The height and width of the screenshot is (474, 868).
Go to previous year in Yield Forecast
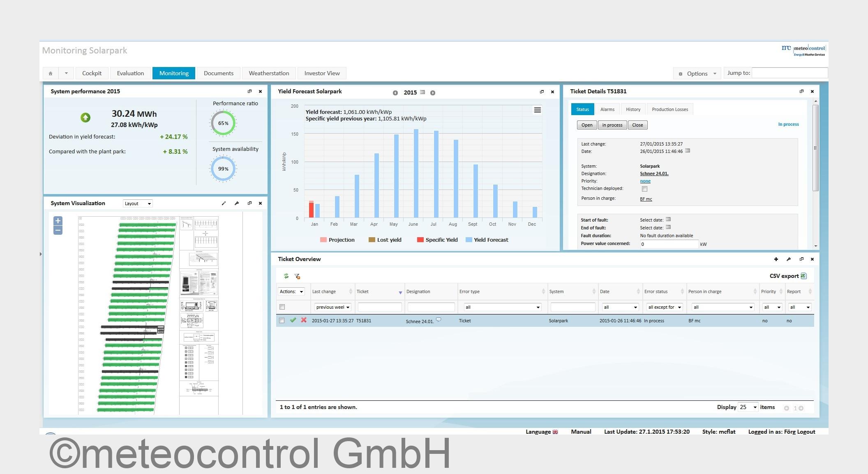click(395, 93)
